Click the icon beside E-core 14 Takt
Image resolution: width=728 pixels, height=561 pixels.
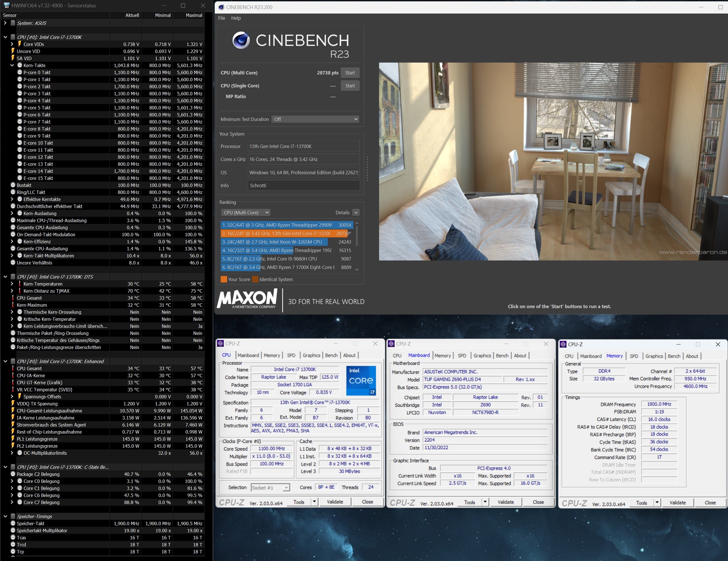click(x=20, y=171)
